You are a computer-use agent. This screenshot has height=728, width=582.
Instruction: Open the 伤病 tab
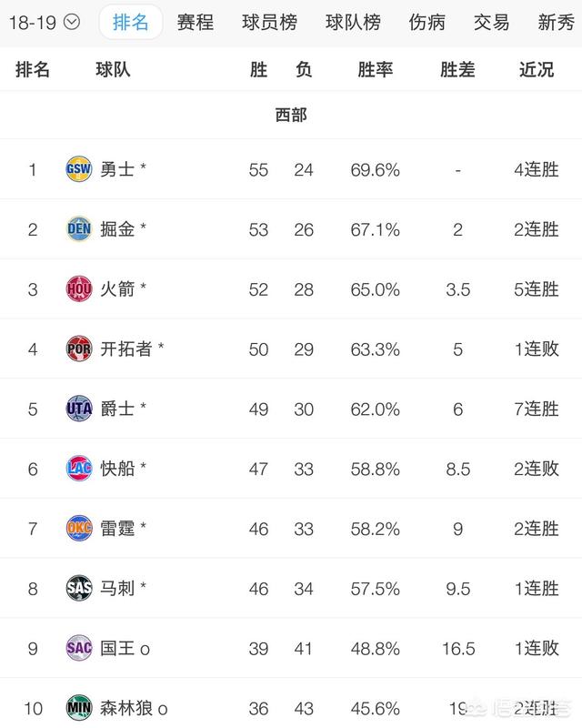pyautogui.click(x=426, y=22)
